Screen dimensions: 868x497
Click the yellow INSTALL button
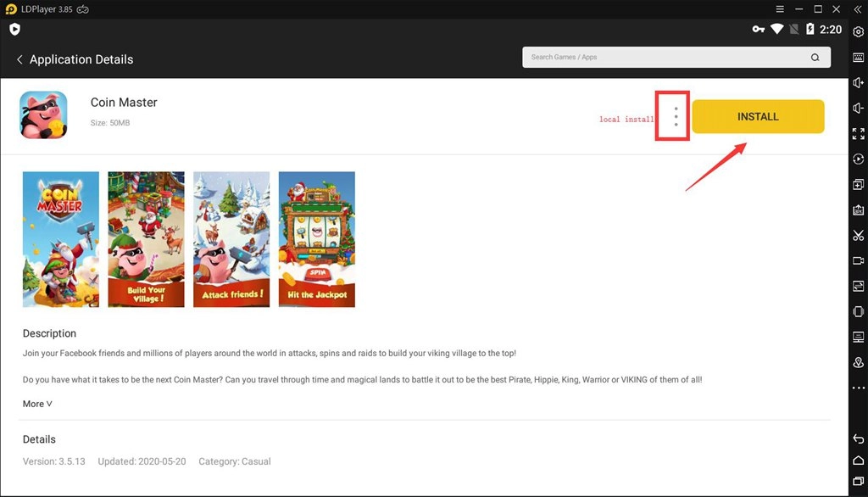[758, 116]
